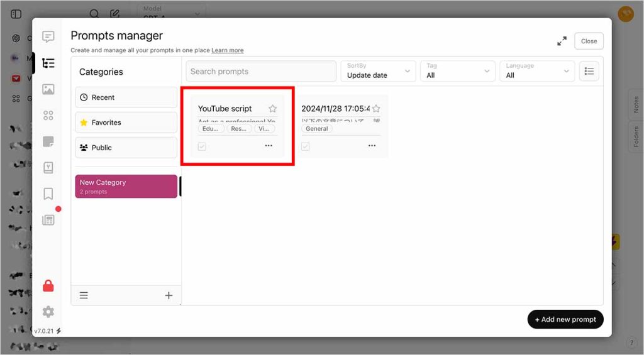Viewport: 644px width, 355px height.
Task: Switch to list view layout
Action: click(x=589, y=71)
